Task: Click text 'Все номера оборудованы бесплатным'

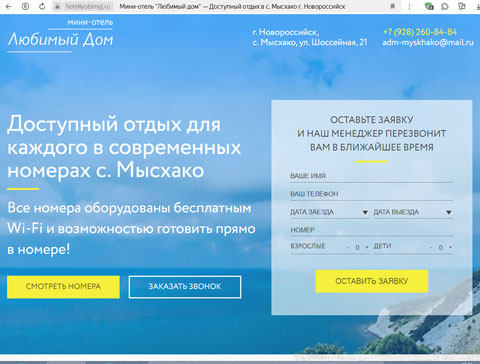Action: pos(129,208)
